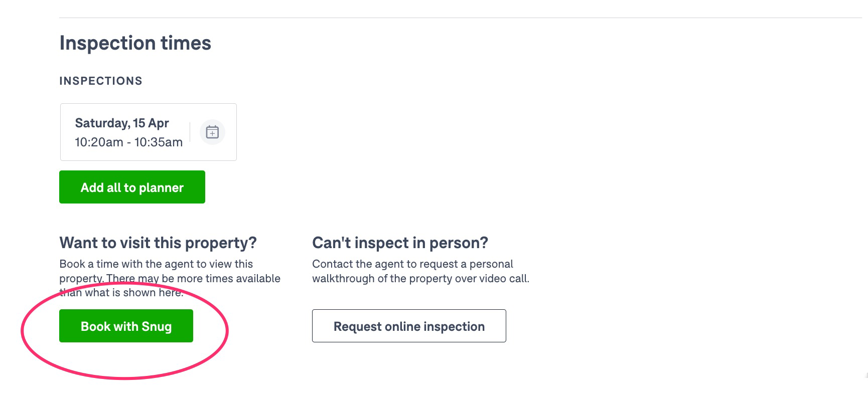Click the word 'Snug' on the green button
Image resolution: width=868 pixels, height=401 pixels.
(157, 326)
